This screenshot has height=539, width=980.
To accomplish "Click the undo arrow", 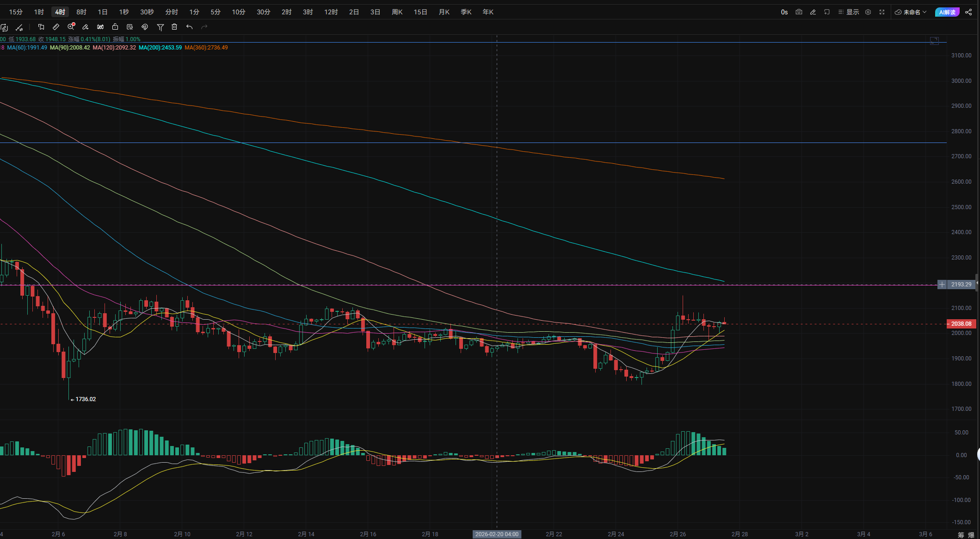I will [189, 27].
